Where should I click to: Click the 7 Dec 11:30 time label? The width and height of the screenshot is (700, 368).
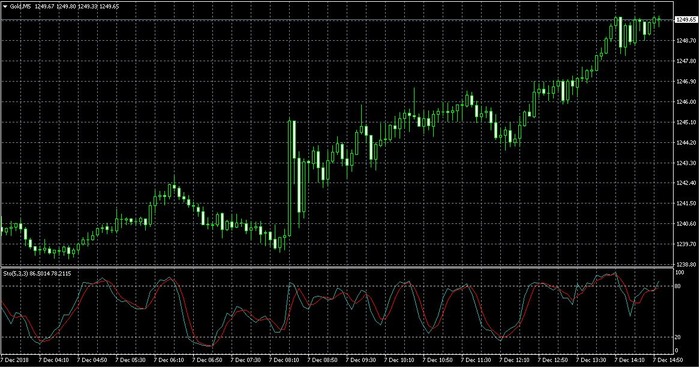(476, 360)
